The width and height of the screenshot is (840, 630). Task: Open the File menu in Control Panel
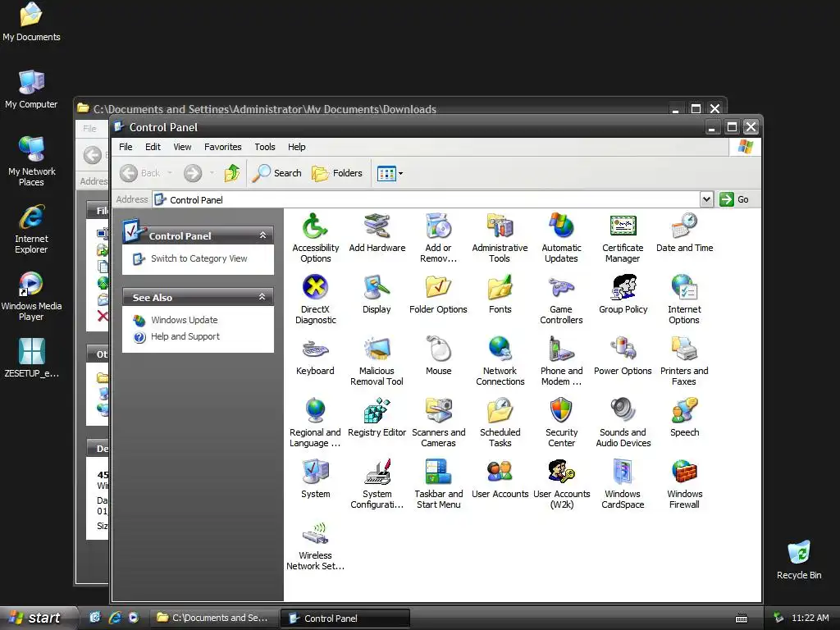click(126, 147)
